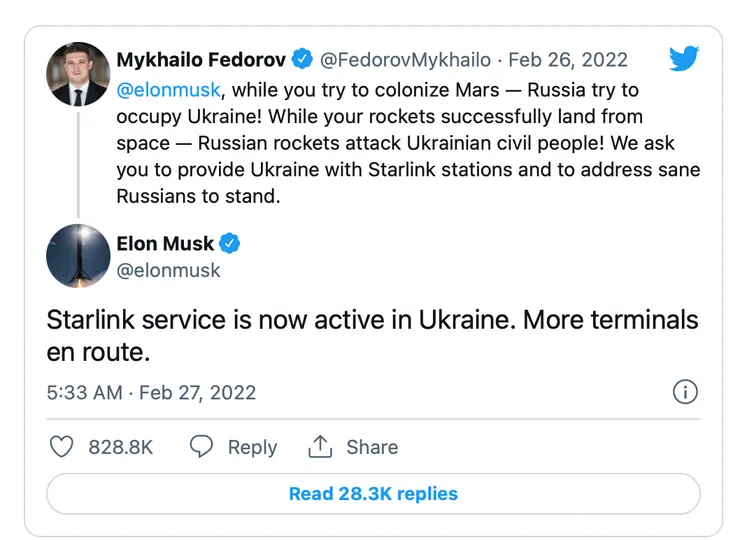Click the Reply text label
Viewport: 740px width, 540px height.
click(x=252, y=447)
